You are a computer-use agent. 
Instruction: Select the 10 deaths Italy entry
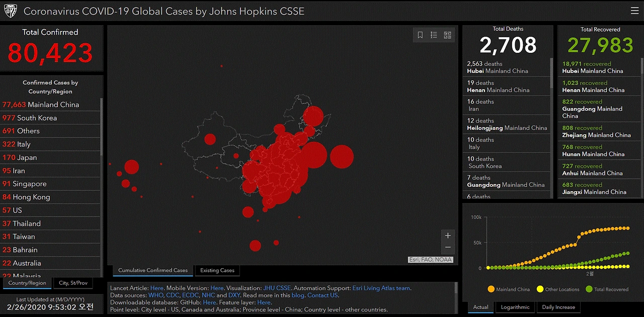[507, 143]
